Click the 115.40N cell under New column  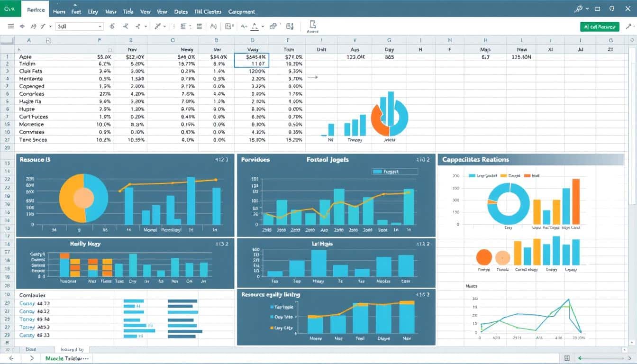(x=521, y=56)
